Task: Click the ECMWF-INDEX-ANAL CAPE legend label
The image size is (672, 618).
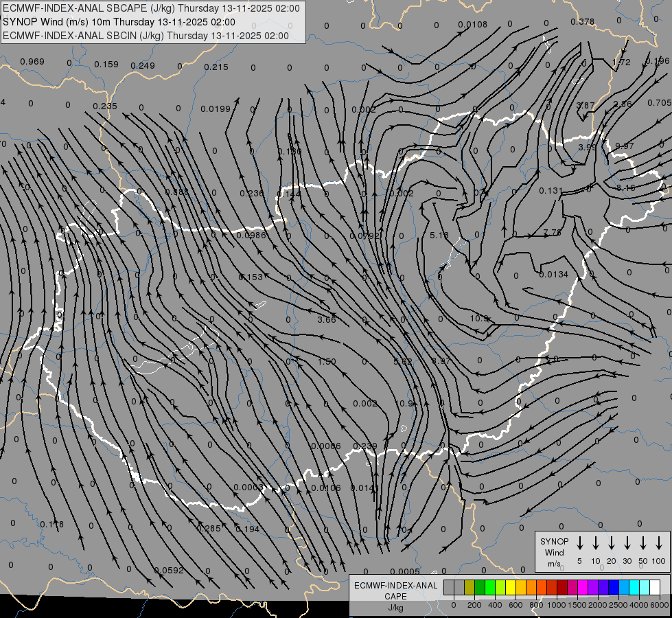Action: click(395, 591)
